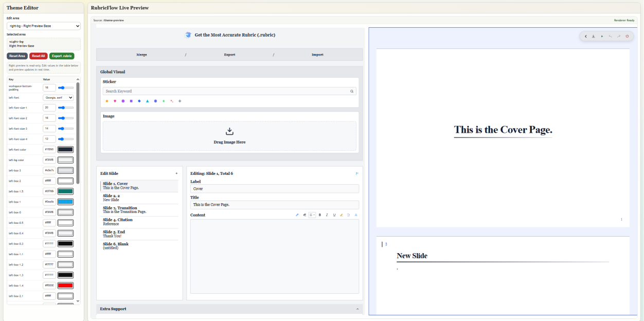Open the blue left-box-1 color swatch
This screenshot has width=644, height=321.
pos(65,202)
